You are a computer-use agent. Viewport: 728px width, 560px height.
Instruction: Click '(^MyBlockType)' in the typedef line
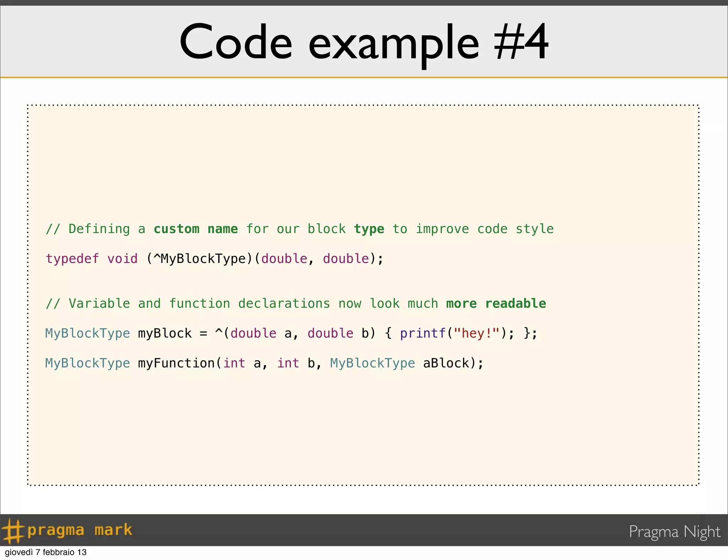pyautogui.click(x=200, y=259)
